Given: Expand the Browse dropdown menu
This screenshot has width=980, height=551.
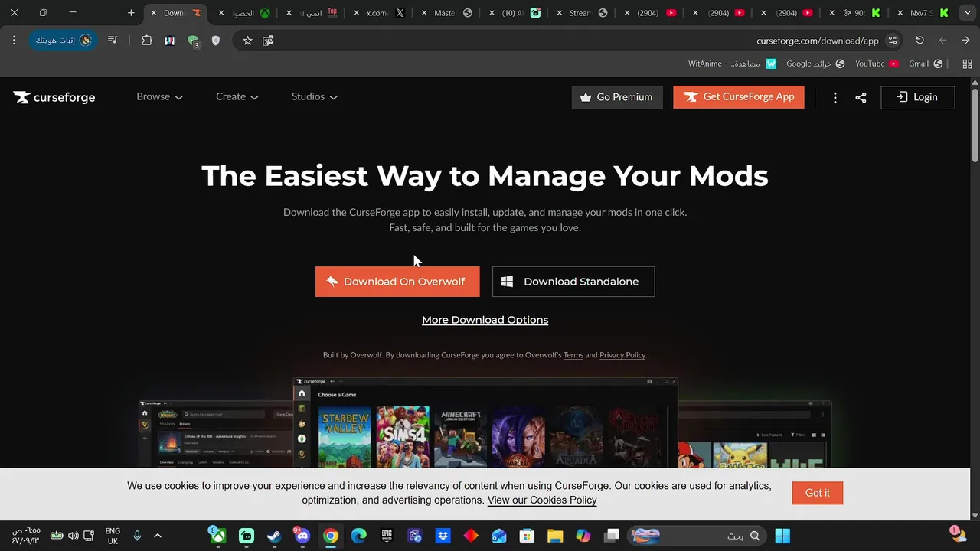Looking at the screenshot, I should [159, 97].
